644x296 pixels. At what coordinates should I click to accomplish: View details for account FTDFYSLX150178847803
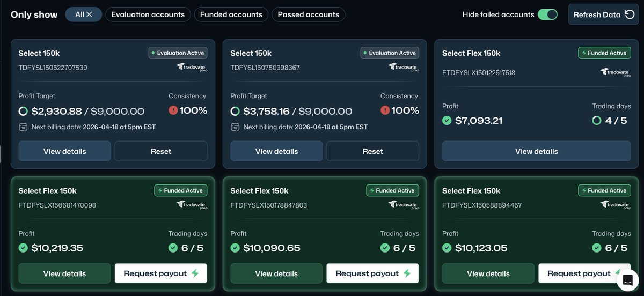tap(277, 273)
